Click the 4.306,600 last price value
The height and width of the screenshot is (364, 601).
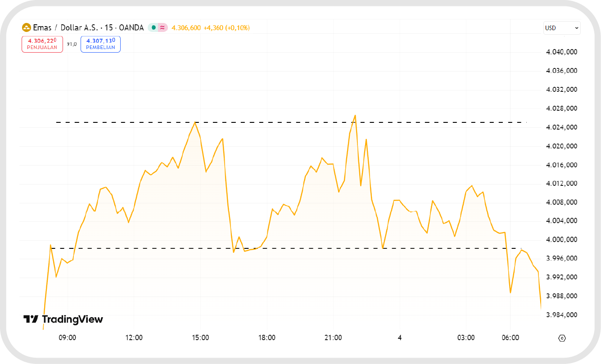point(186,28)
